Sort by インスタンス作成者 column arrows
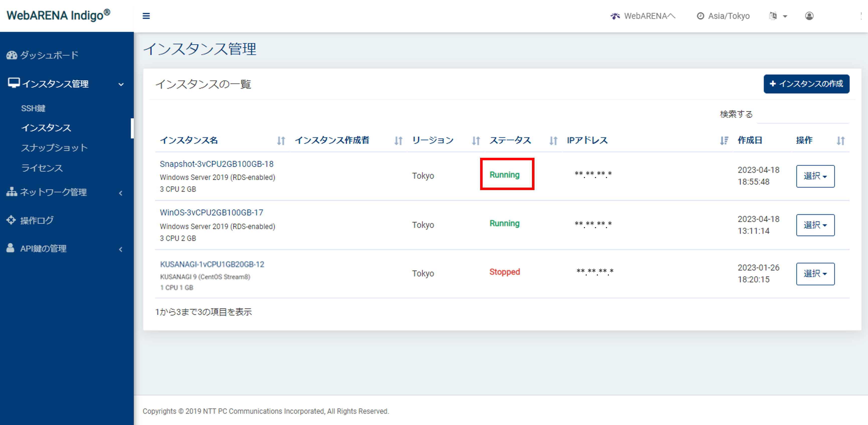The width and height of the screenshot is (868, 425). [x=398, y=140]
